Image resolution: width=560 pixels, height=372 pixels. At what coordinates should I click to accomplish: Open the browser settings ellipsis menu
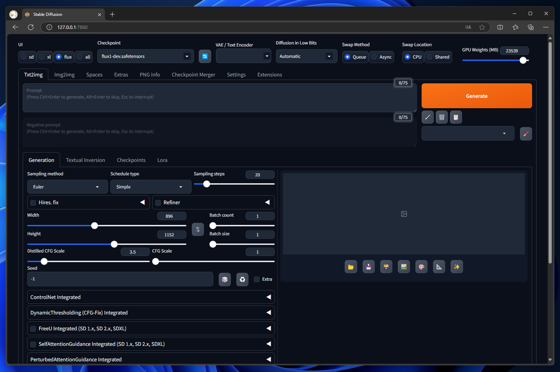[546, 27]
